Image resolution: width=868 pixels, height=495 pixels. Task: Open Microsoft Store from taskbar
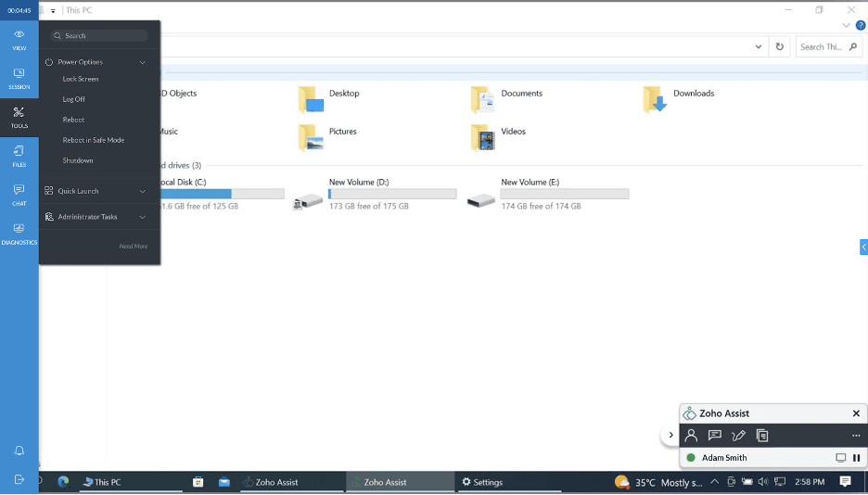click(x=198, y=482)
